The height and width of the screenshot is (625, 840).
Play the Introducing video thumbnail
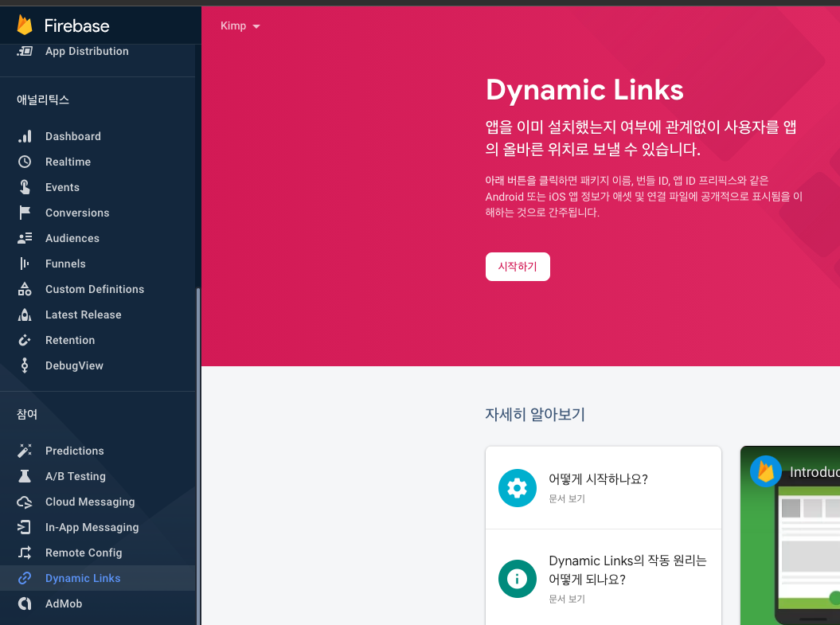tap(790, 536)
